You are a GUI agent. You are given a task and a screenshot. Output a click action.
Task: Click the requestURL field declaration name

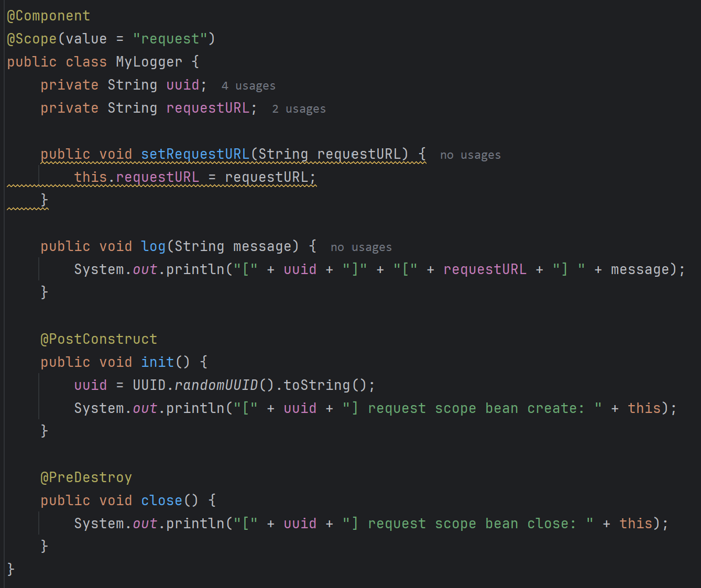coord(208,108)
